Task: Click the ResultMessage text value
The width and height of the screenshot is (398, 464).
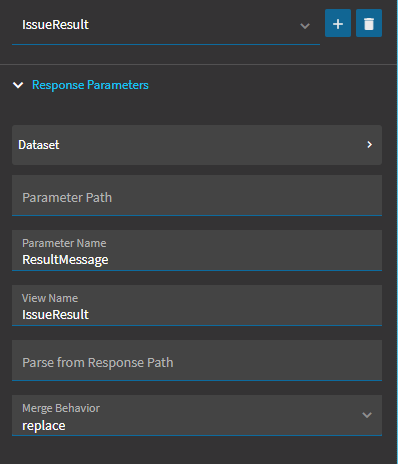Action: [x=65, y=260]
